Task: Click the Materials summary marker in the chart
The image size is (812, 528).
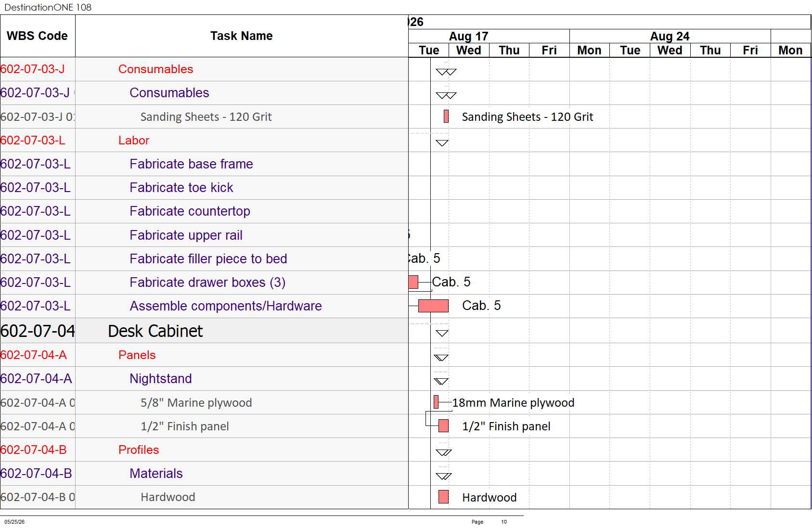Action: pos(444,476)
